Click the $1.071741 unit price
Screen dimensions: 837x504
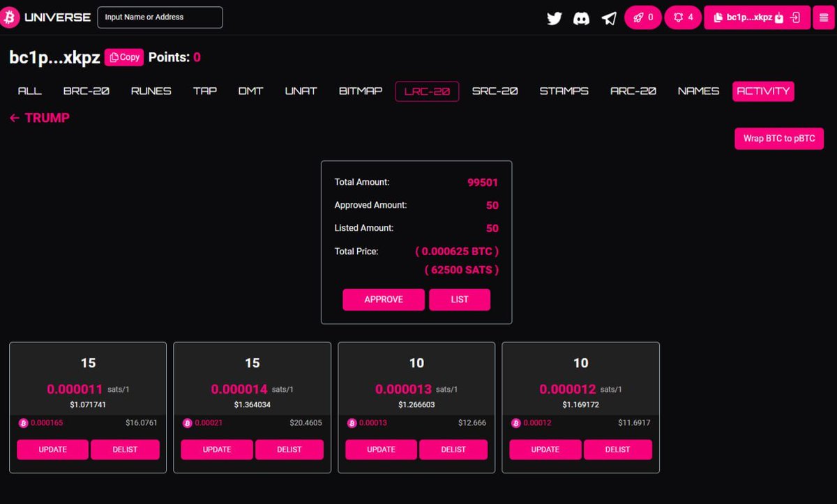pos(88,404)
